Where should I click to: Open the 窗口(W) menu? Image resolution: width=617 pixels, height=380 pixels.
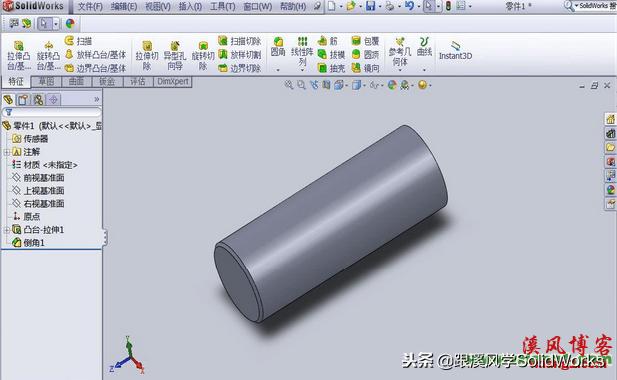257,6
